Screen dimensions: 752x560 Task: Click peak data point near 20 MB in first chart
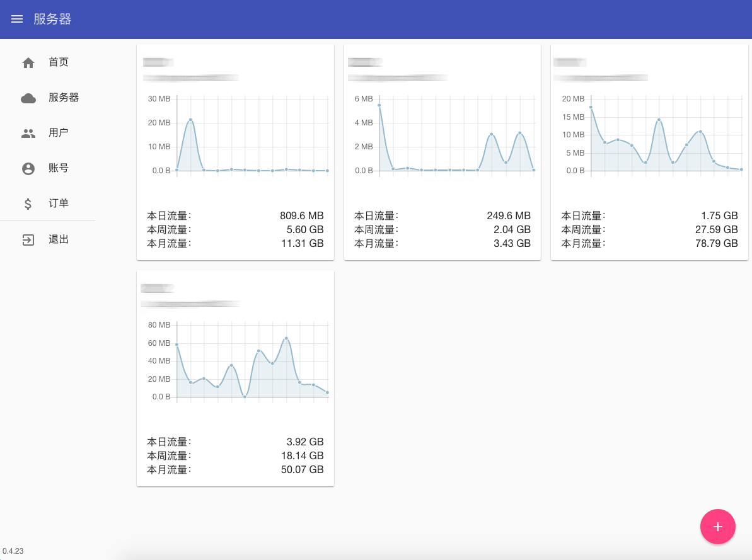[x=190, y=120]
